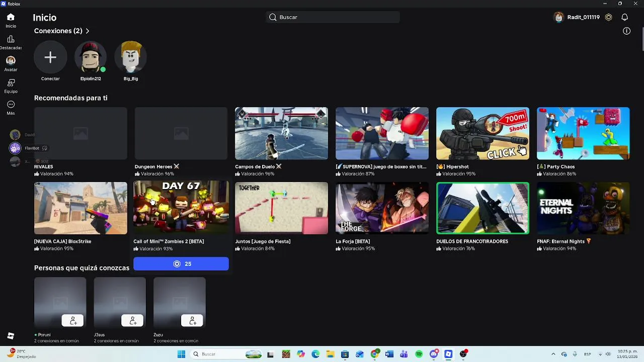Open the Party Chaos game thumbnail
The height and width of the screenshot is (362, 644).
tap(583, 133)
